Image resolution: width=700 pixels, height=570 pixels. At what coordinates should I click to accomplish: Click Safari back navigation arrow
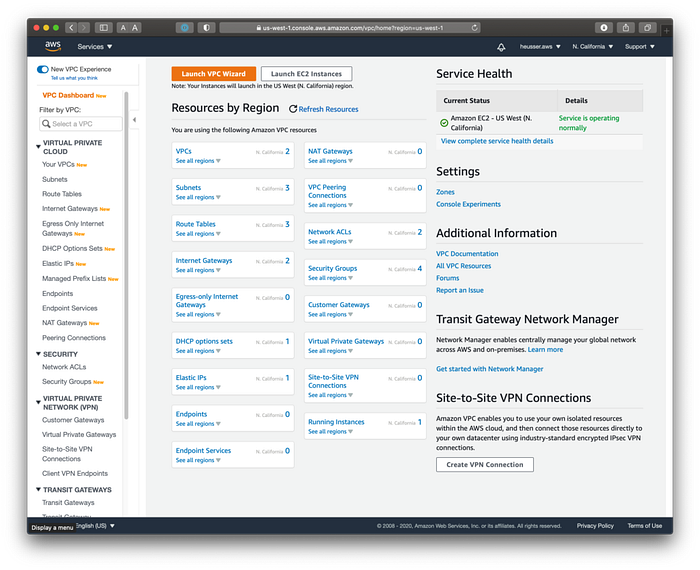(71, 28)
